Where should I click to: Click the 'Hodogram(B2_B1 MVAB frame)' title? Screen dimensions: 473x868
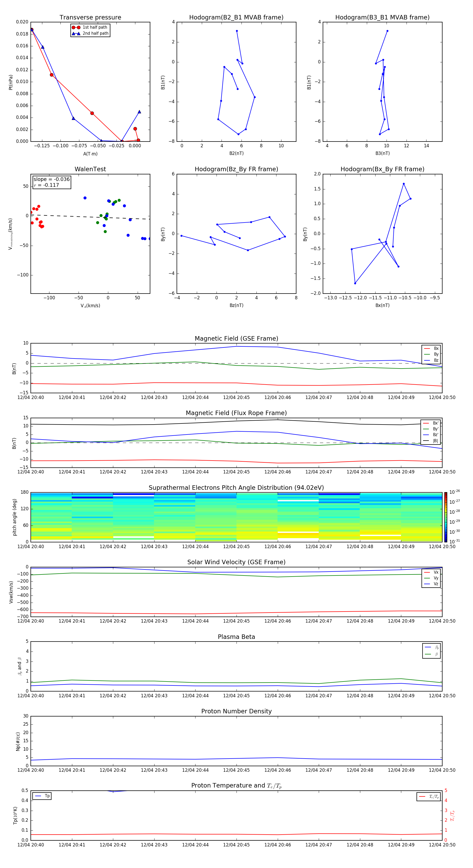pos(236,17)
